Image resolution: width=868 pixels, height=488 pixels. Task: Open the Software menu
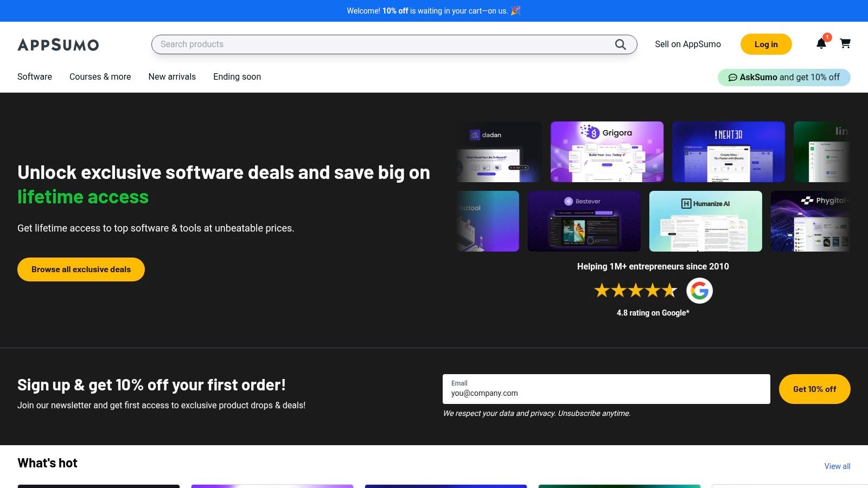[35, 76]
